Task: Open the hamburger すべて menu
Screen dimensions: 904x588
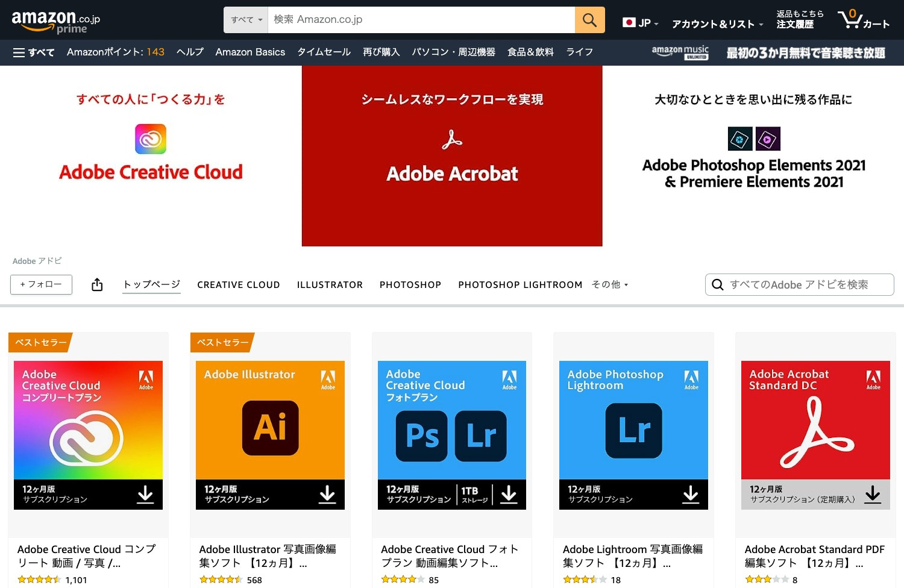Action: point(34,52)
